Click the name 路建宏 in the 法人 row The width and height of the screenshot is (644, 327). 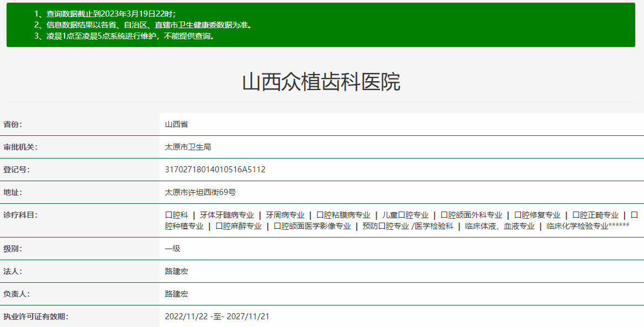pyautogui.click(x=176, y=271)
